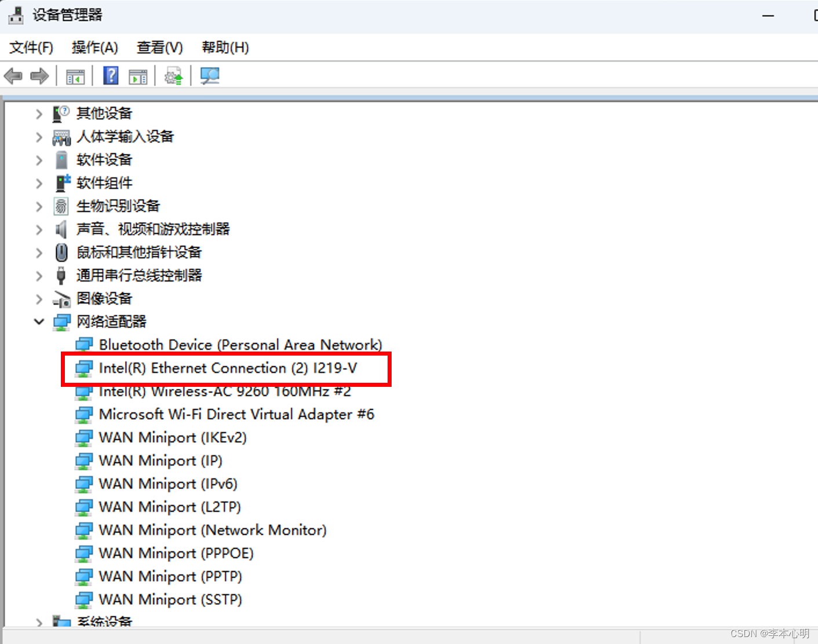
Task: Click the 鼠标和其他指针设备 mouse icon
Action: click(61, 253)
